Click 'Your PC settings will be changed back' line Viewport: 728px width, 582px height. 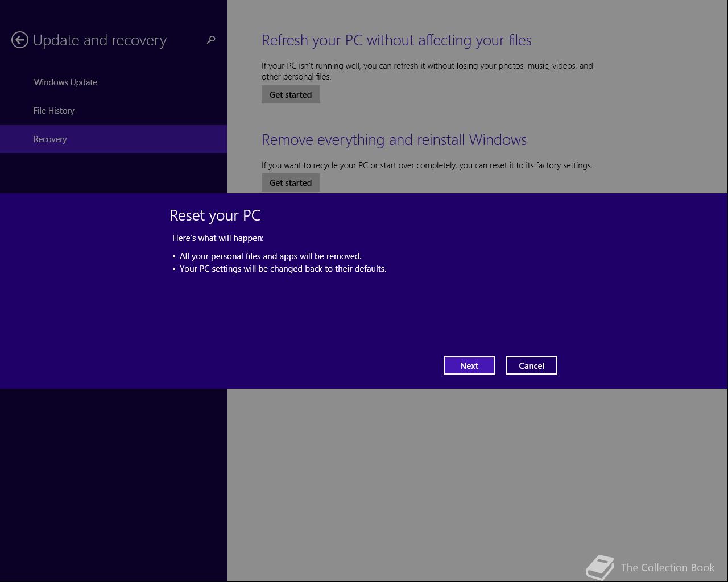pyautogui.click(x=283, y=269)
